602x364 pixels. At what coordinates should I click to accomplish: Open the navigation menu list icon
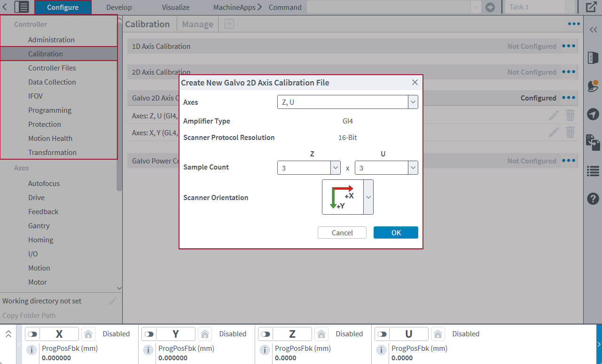22,7
